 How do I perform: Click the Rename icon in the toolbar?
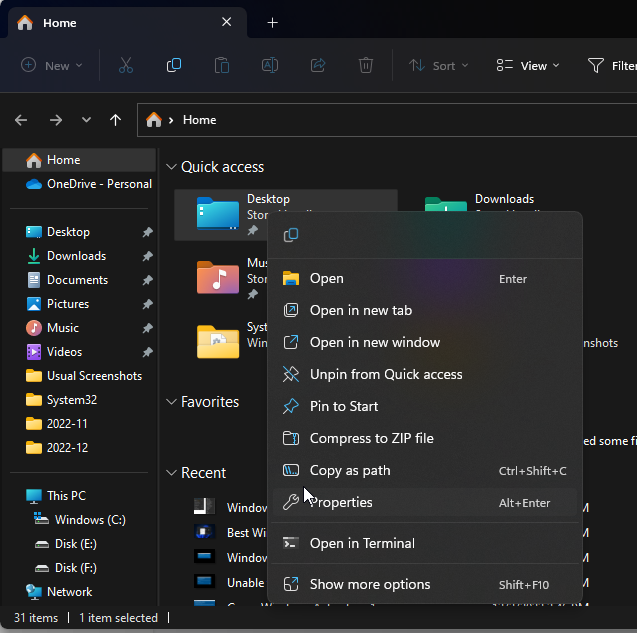(x=270, y=66)
